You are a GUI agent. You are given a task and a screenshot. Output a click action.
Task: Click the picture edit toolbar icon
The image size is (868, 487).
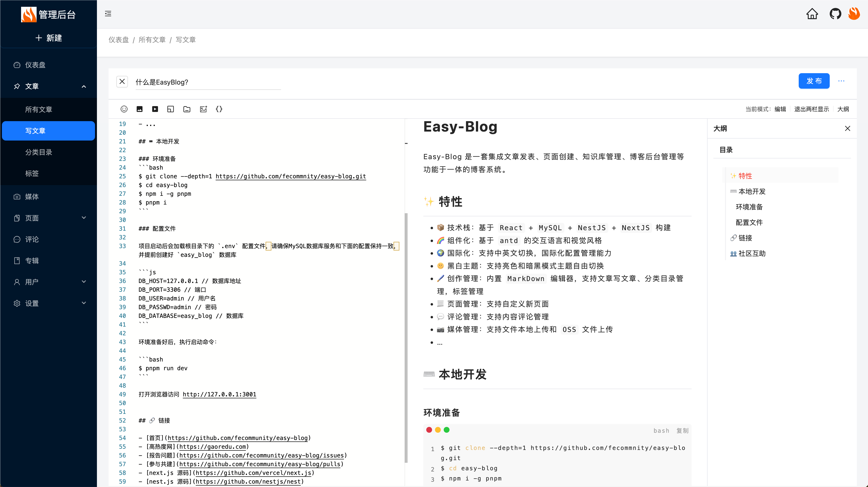(203, 109)
